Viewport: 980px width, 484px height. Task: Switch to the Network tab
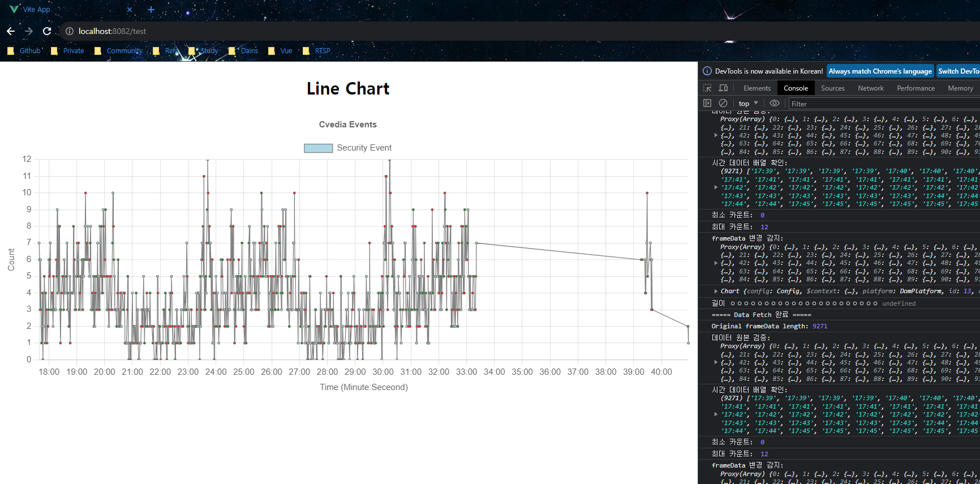pyautogui.click(x=870, y=88)
